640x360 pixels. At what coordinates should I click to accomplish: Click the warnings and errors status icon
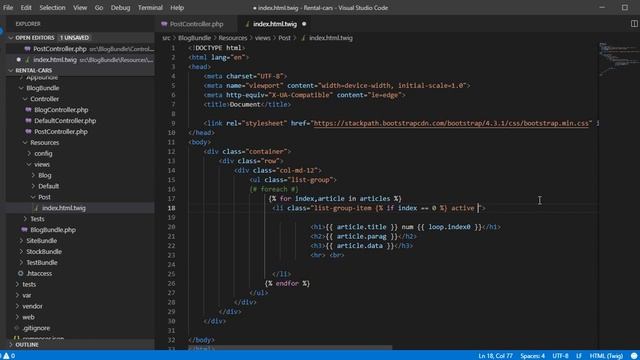point(9,356)
